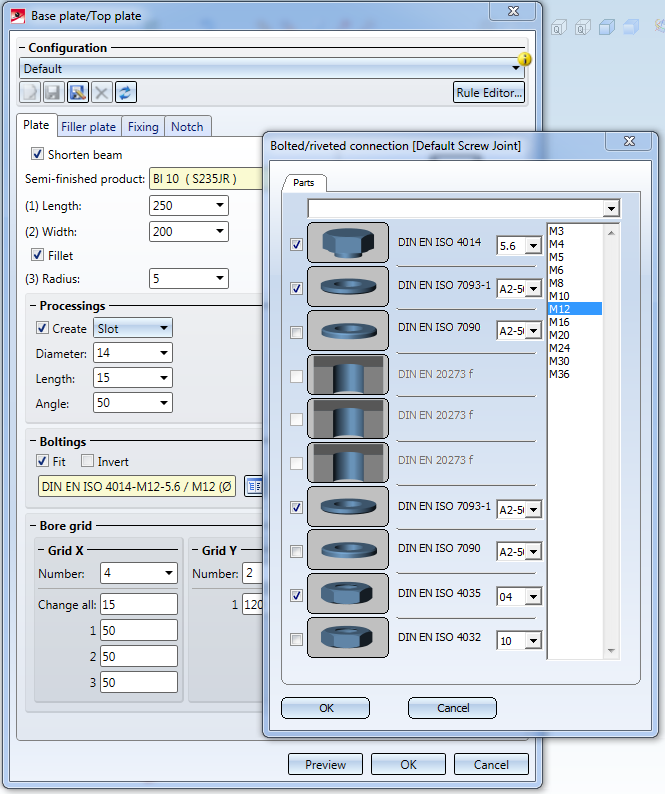Click the yellow info icon in Configuration

[524, 60]
